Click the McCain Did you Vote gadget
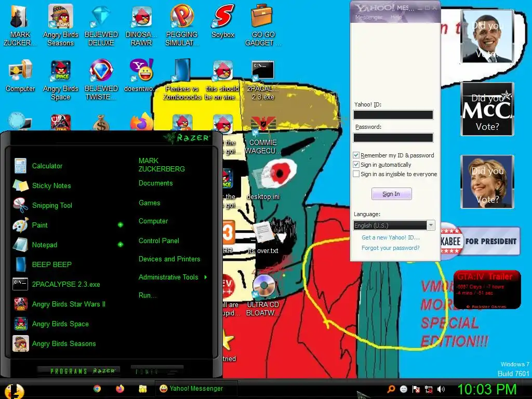 [487, 109]
